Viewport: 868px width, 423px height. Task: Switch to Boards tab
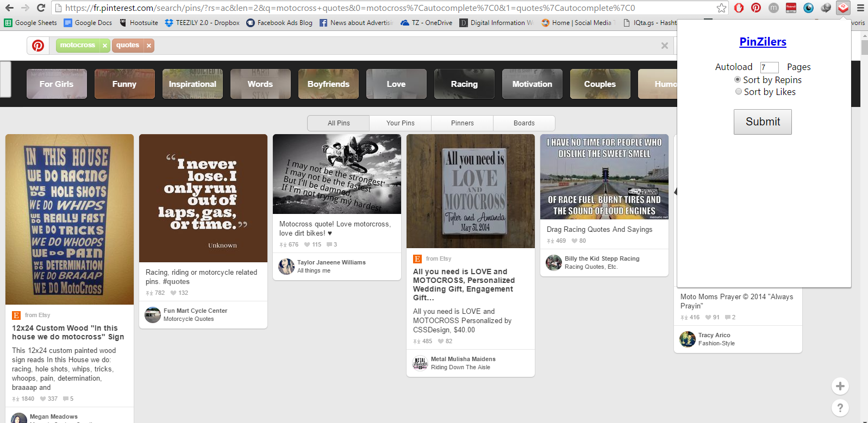tap(524, 123)
